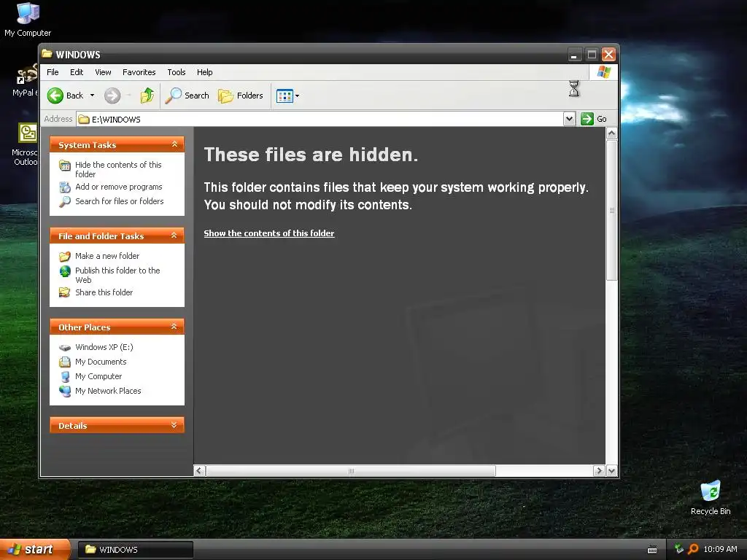Open My Network Places link
The width and height of the screenshot is (747, 560).
pos(108,391)
